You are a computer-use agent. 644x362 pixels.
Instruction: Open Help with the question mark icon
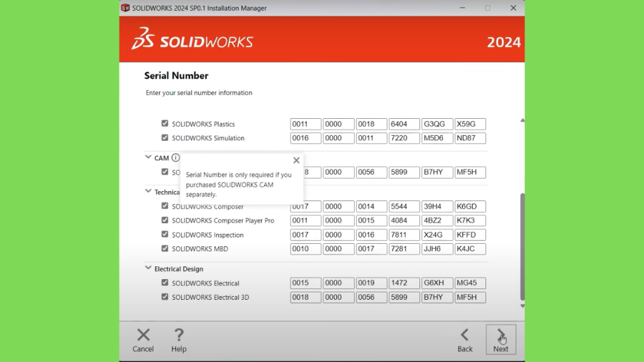[179, 335]
